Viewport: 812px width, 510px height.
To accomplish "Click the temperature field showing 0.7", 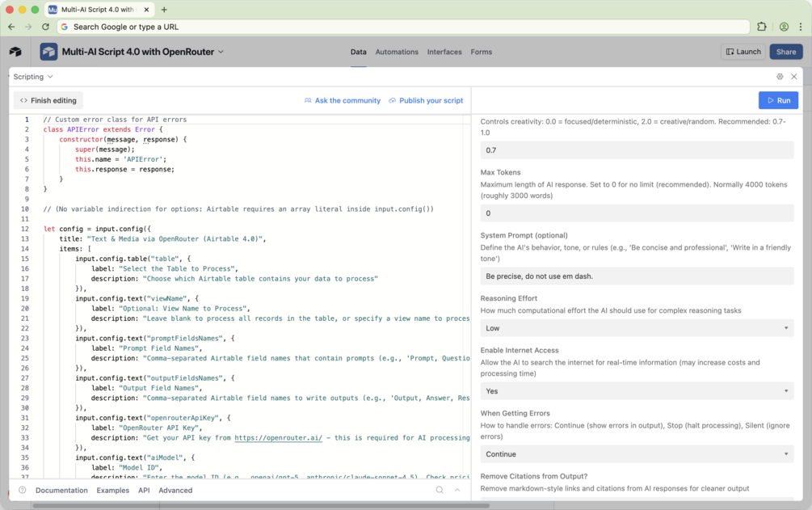I will point(637,150).
